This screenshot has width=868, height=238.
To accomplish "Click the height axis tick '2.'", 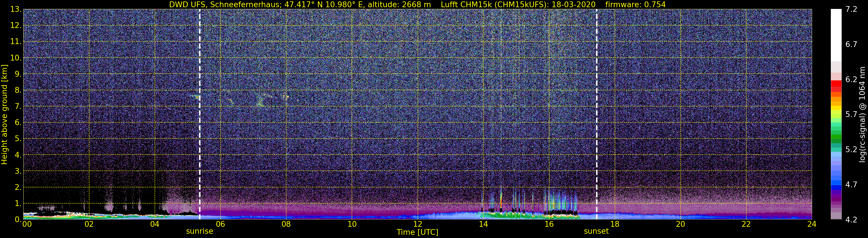I will pos(18,188).
